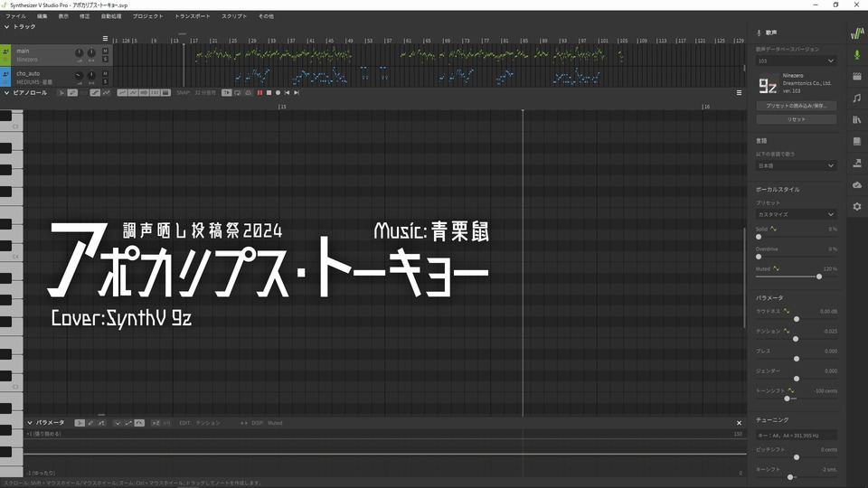Mute the cho_auto track
Image resolution: width=868 pixels, height=488 pixels.
(105, 73)
